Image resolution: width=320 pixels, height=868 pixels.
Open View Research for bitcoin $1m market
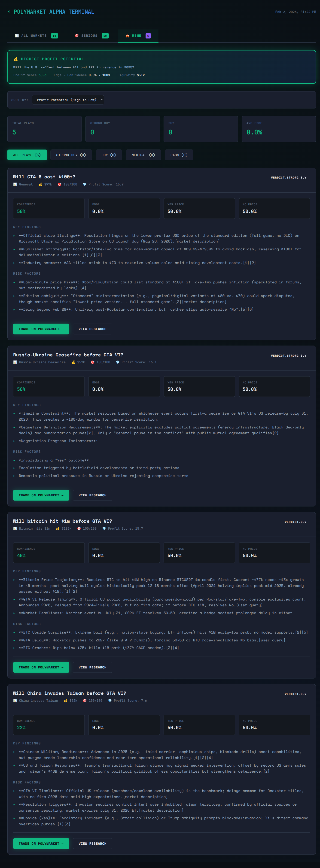coord(92,667)
